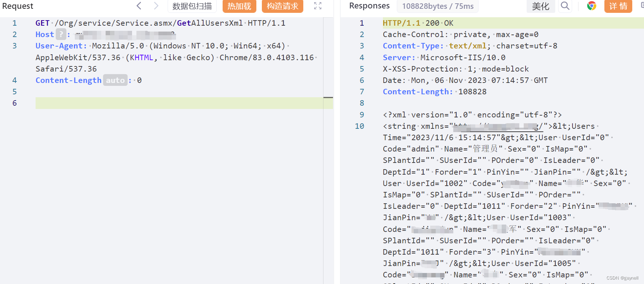
Task: Click the User-Agent header name
Action: [61, 46]
